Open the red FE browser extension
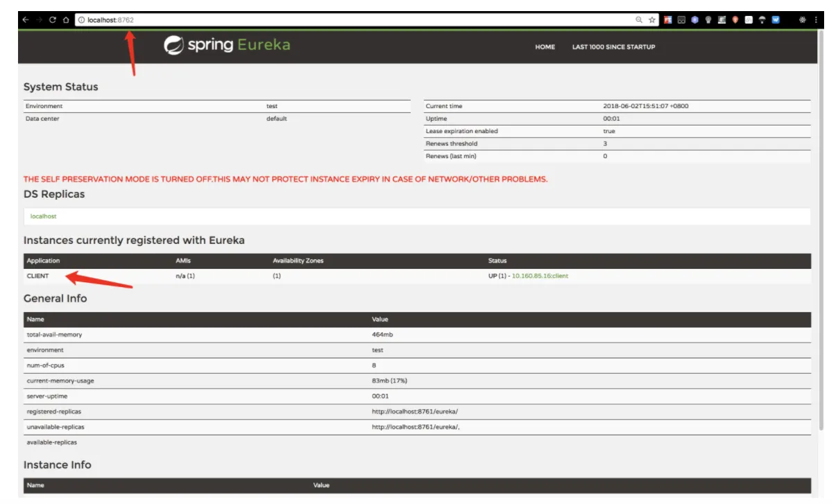The width and height of the screenshot is (838, 504). pyautogui.click(x=668, y=20)
